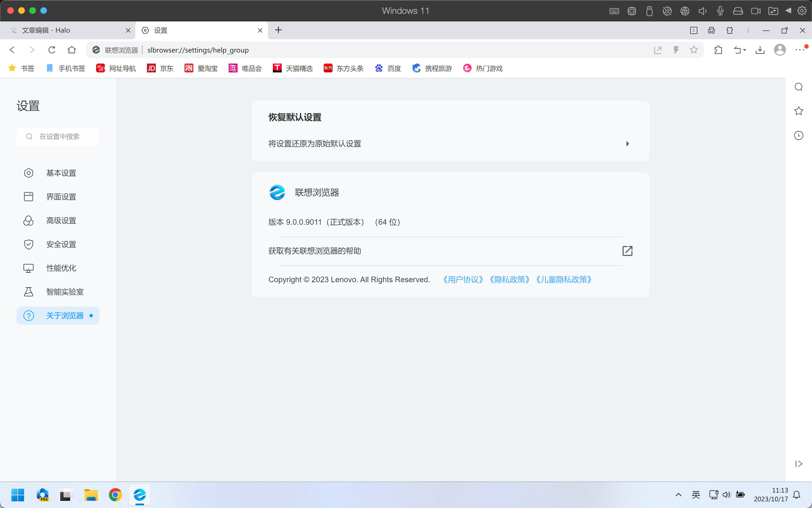This screenshot has width=812, height=508.
Task: Select 安全设置 in the settings sidebar
Action: pyautogui.click(x=61, y=244)
